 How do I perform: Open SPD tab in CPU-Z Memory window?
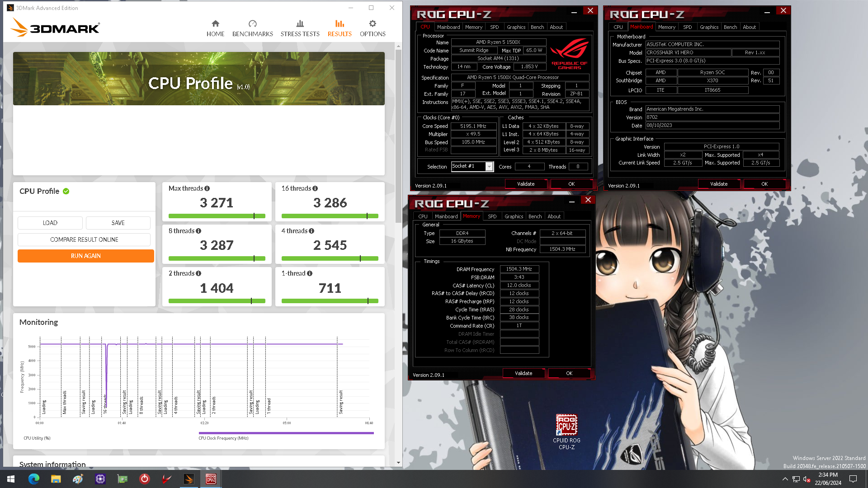492,216
